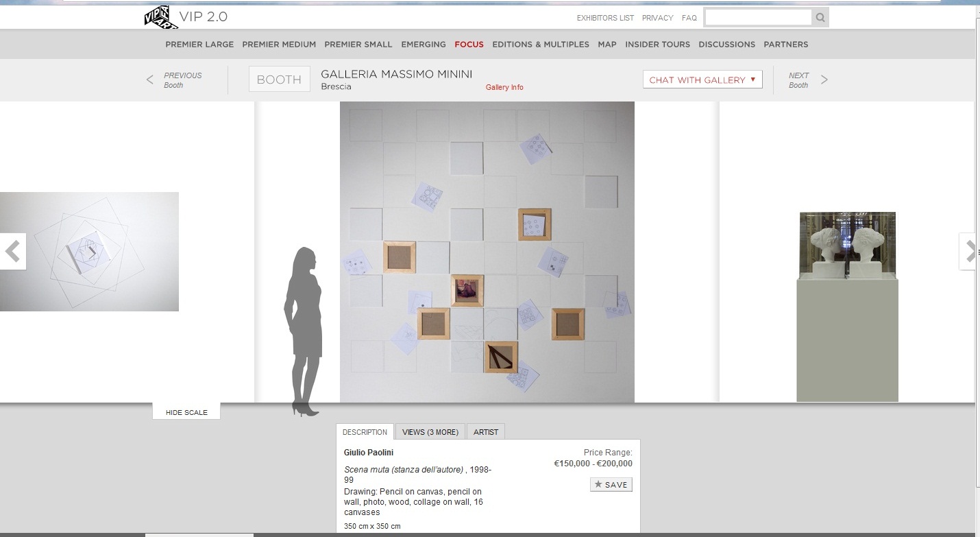Screen dimensions: 980x537
Task: Select the Paolini grid artwork image
Action: point(487,252)
